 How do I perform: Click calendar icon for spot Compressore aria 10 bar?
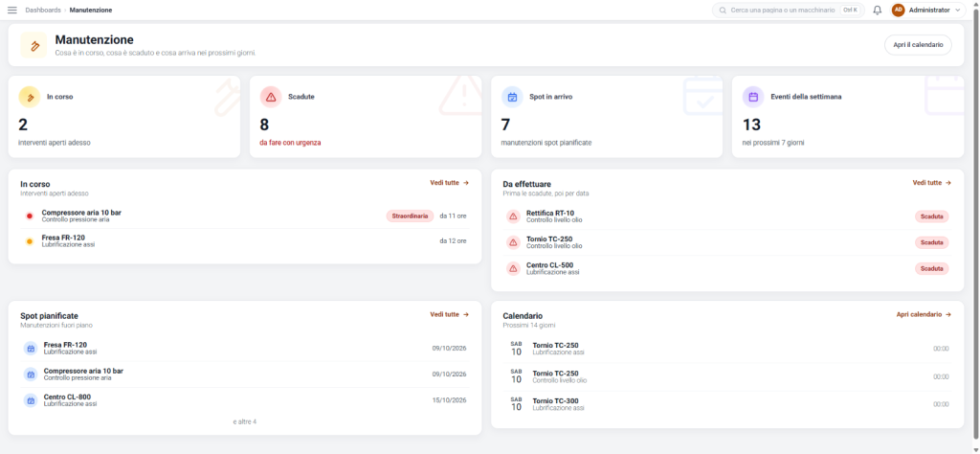pyautogui.click(x=31, y=375)
